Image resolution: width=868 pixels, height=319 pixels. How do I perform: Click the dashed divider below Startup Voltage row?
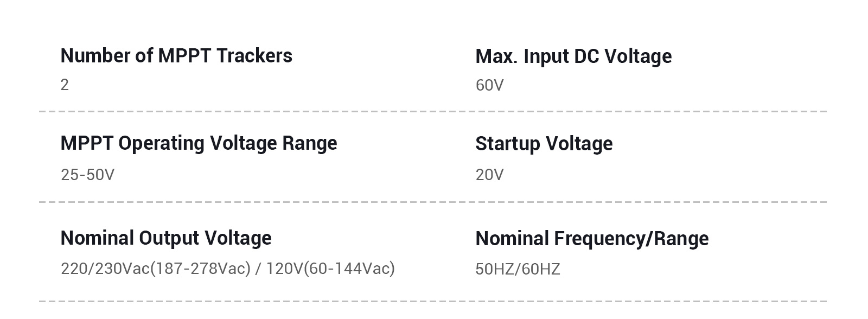(x=433, y=202)
